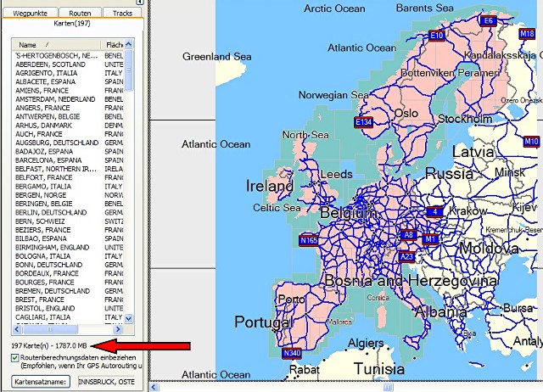The height and width of the screenshot is (392, 543).
Task: Select BELFAST, NORTHERN IR... map entry
Action: (68, 169)
